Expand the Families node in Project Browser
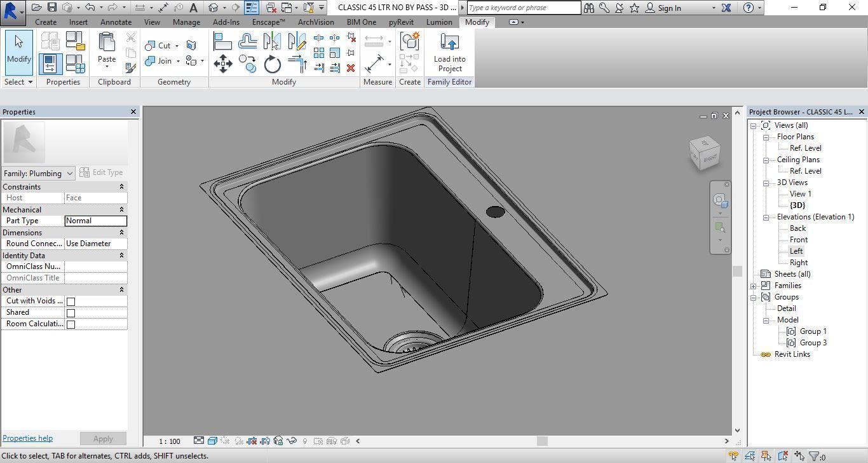 coord(754,286)
